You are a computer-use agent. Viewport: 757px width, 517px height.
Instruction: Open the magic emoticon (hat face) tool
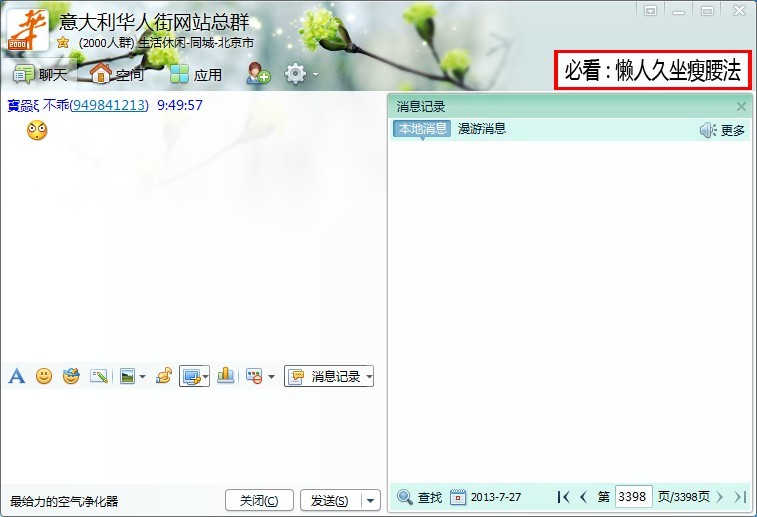click(x=71, y=376)
